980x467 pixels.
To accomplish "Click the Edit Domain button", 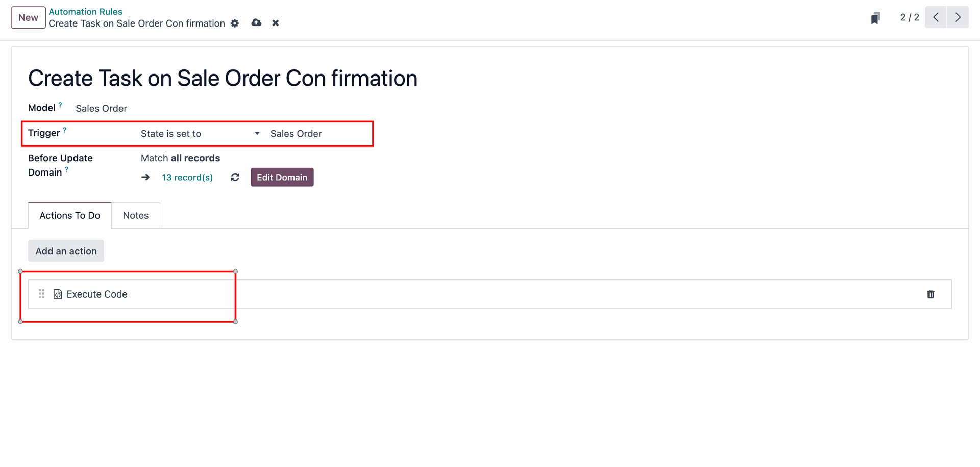I will tap(282, 178).
